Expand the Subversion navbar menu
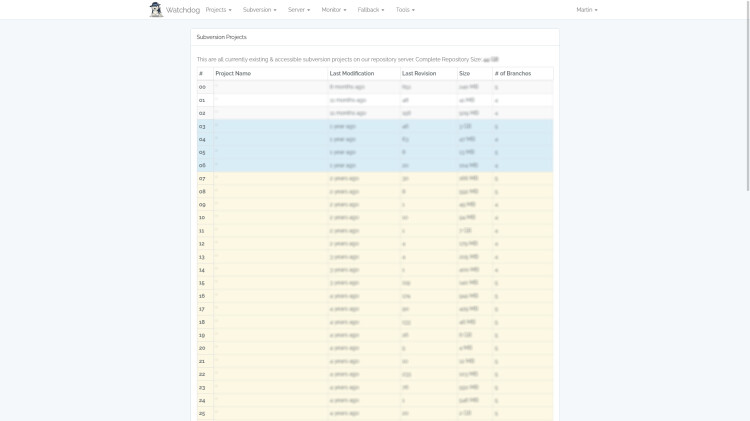The width and height of the screenshot is (750, 421). pos(260,10)
